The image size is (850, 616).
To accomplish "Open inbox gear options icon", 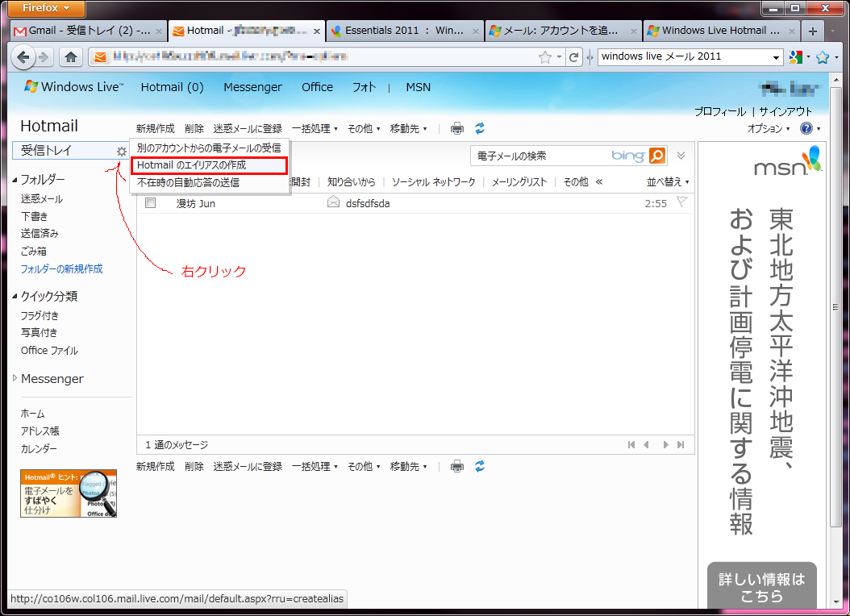I will click(x=122, y=152).
